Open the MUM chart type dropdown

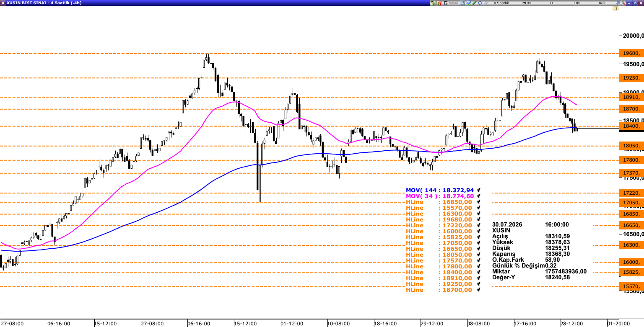[x=527, y=3]
